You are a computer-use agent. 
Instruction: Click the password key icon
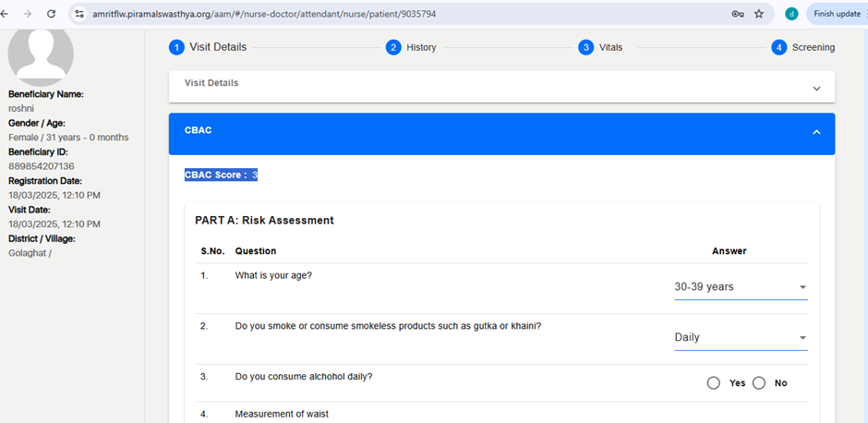click(738, 14)
